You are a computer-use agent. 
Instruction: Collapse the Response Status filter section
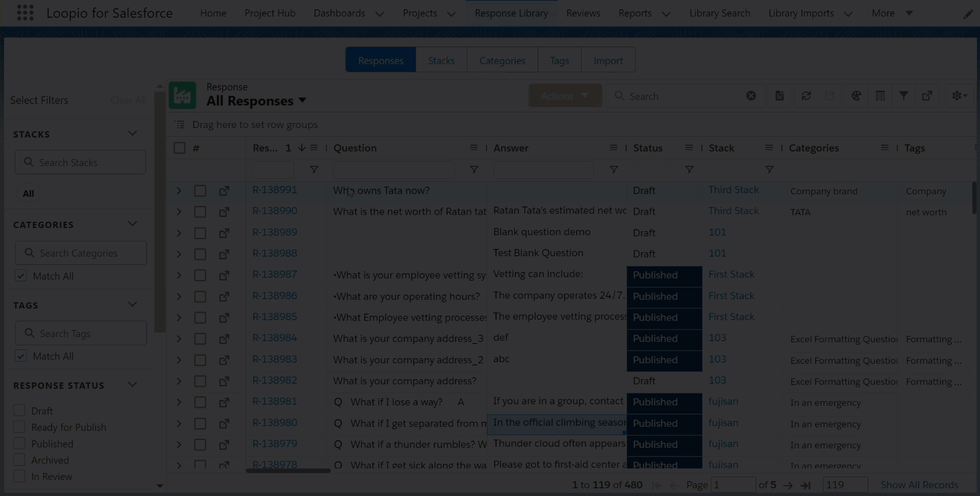click(133, 385)
